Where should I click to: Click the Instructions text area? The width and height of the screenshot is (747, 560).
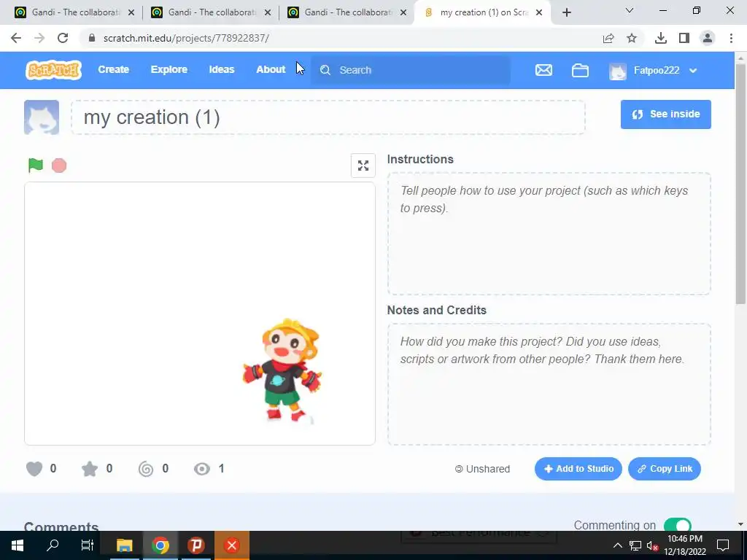(549, 234)
